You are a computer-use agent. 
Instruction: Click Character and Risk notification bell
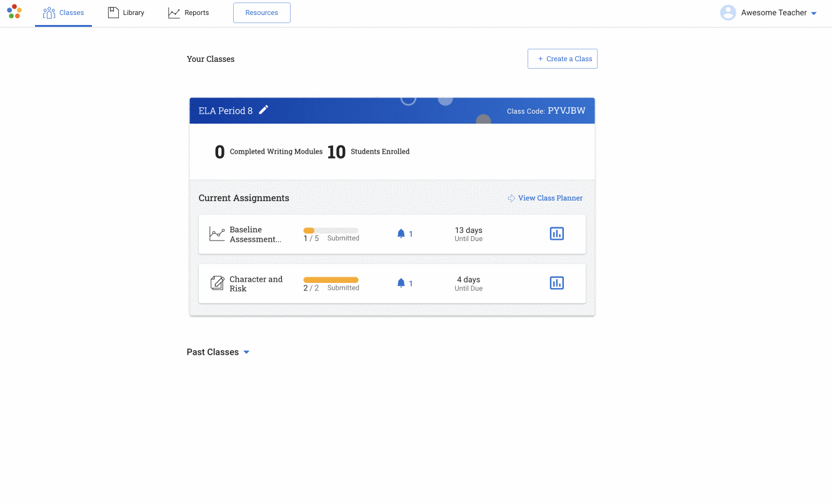401,283
